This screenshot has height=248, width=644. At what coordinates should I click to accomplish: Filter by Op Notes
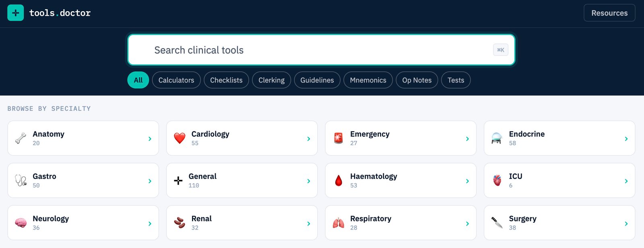(x=417, y=80)
